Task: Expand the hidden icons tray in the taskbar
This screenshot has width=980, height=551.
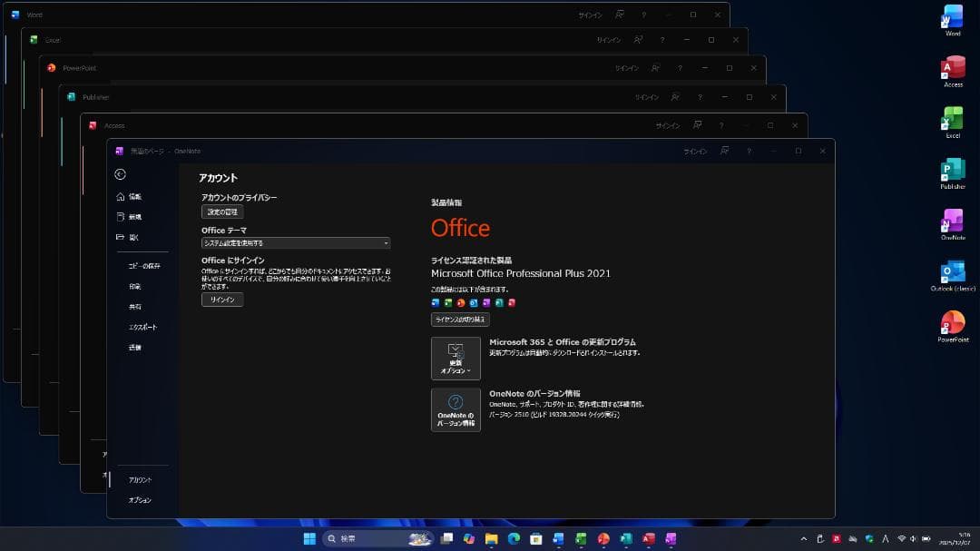Action: pos(806,537)
